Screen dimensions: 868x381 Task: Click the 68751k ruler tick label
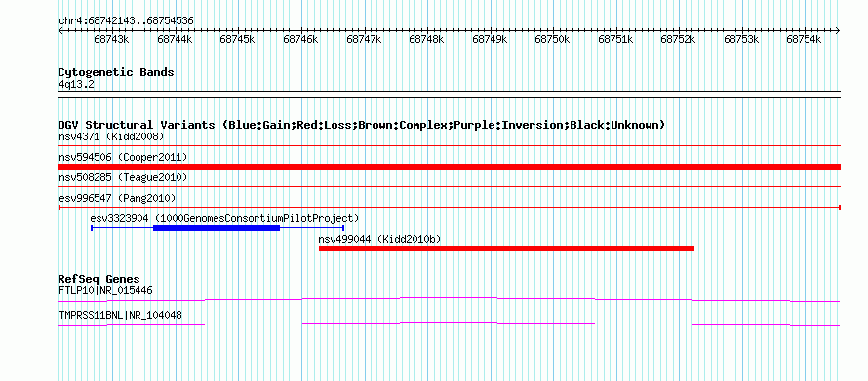pyautogui.click(x=615, y=40)
